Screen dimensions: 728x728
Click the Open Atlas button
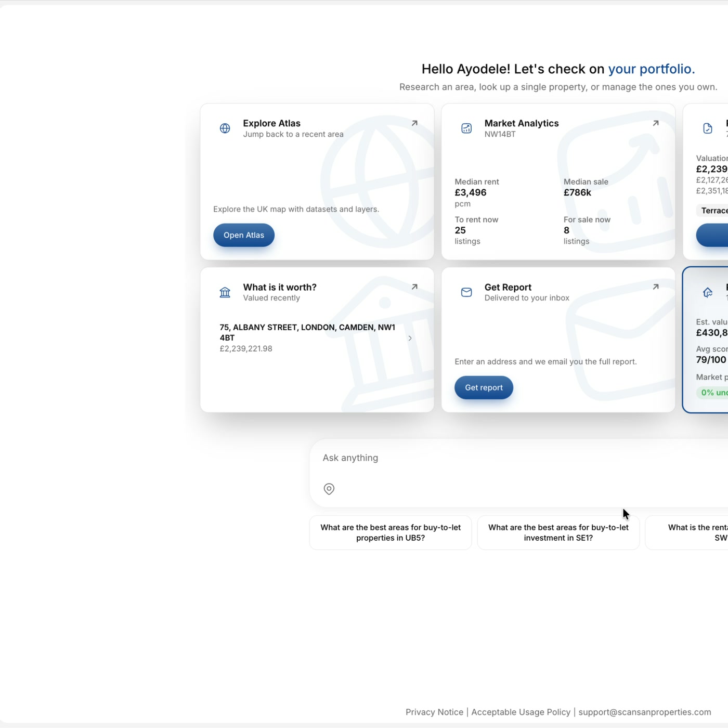(x=244, y=235)
